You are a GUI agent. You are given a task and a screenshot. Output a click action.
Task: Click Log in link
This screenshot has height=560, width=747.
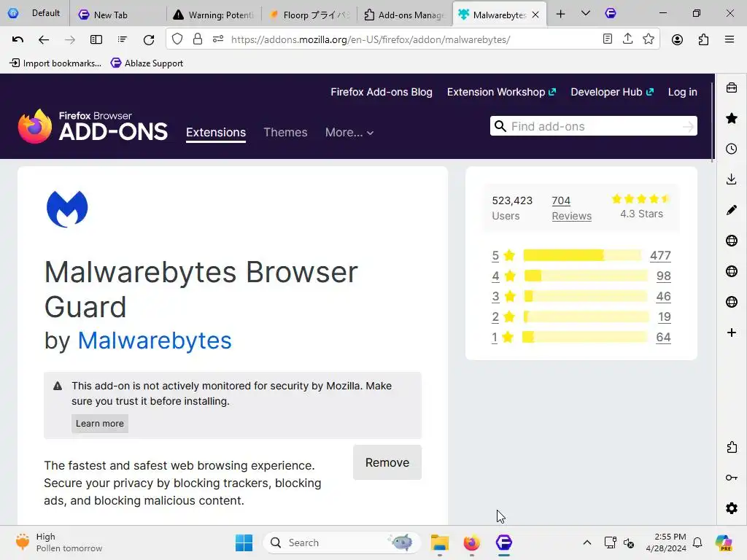pyautogui.click(x=682, y=92)
